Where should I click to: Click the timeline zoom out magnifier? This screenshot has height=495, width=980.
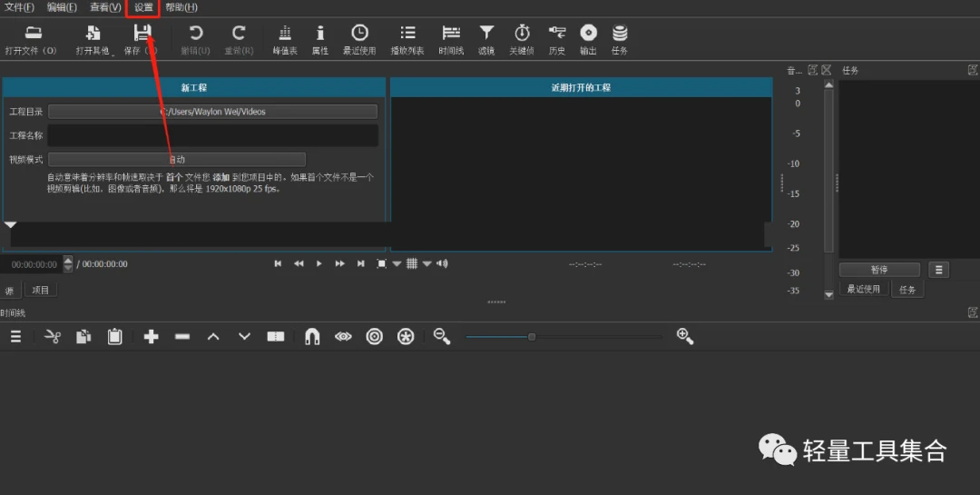442,337
